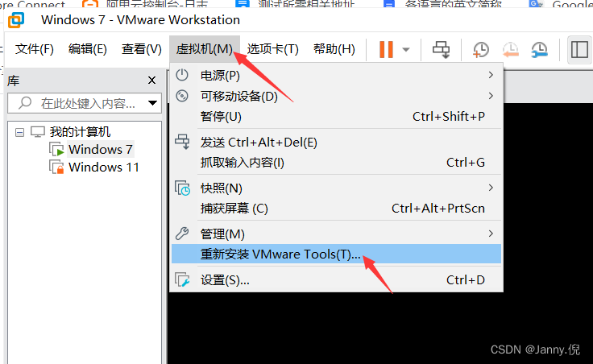Click the orange suspend VM button
The width and height of the screenshot is (593, 364).
coord(386,49)
